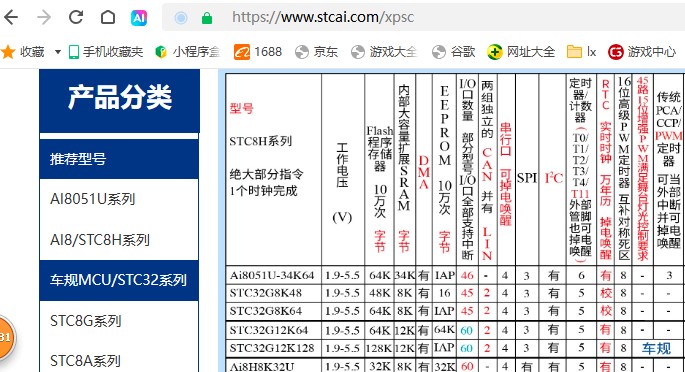
Task: Click the blue shield icon in address bar
Action: click(181, 18)
